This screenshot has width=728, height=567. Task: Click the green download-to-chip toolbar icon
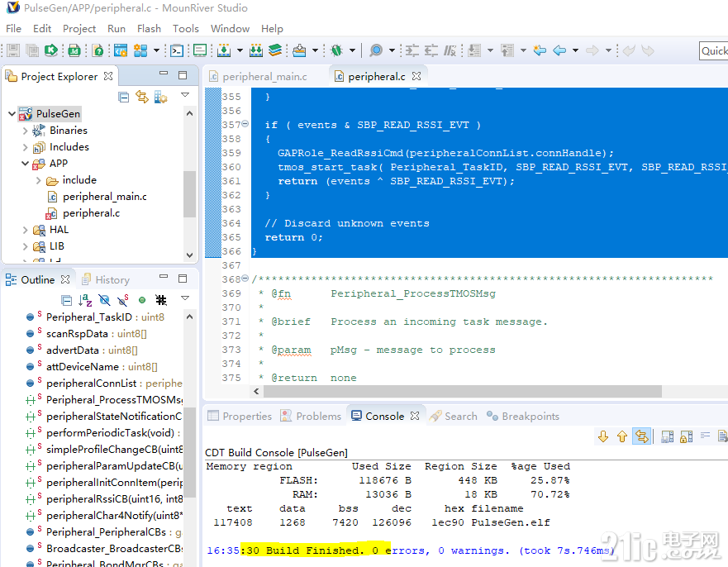tap(224, 50)
